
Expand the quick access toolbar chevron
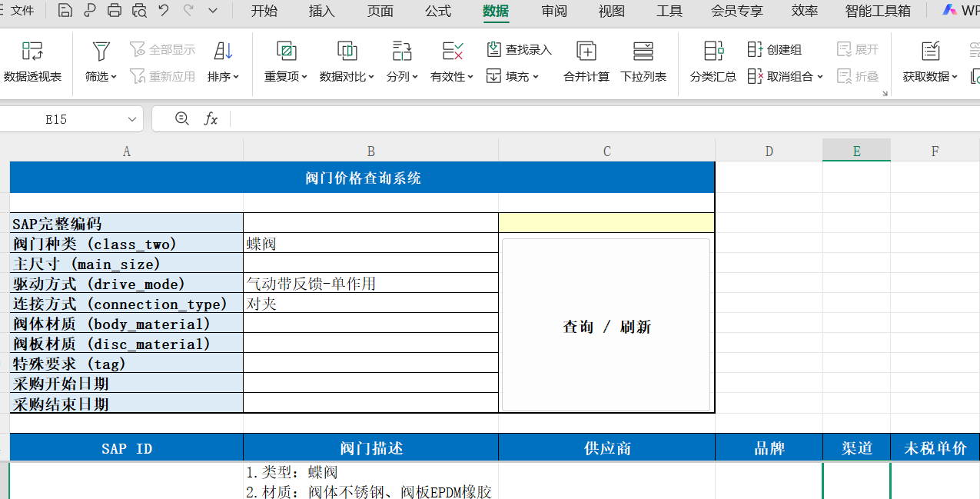(x=213, y=11)
